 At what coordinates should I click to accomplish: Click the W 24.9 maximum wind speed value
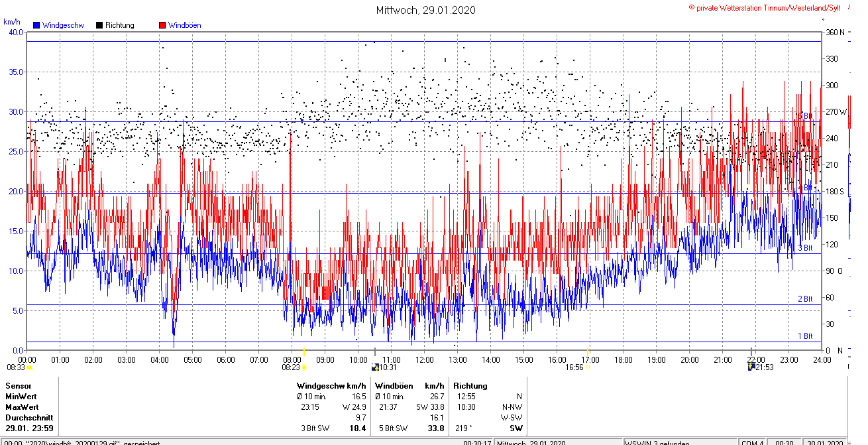pos(354,407)
